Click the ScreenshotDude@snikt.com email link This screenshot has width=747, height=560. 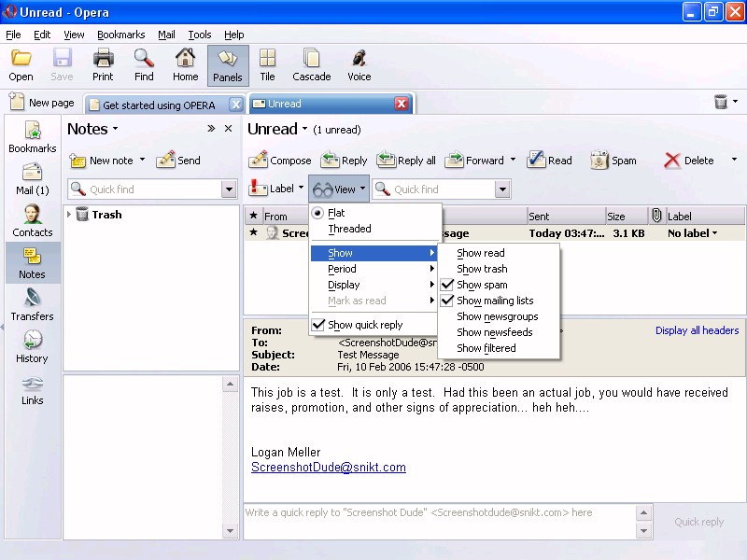tap(328, 468)
